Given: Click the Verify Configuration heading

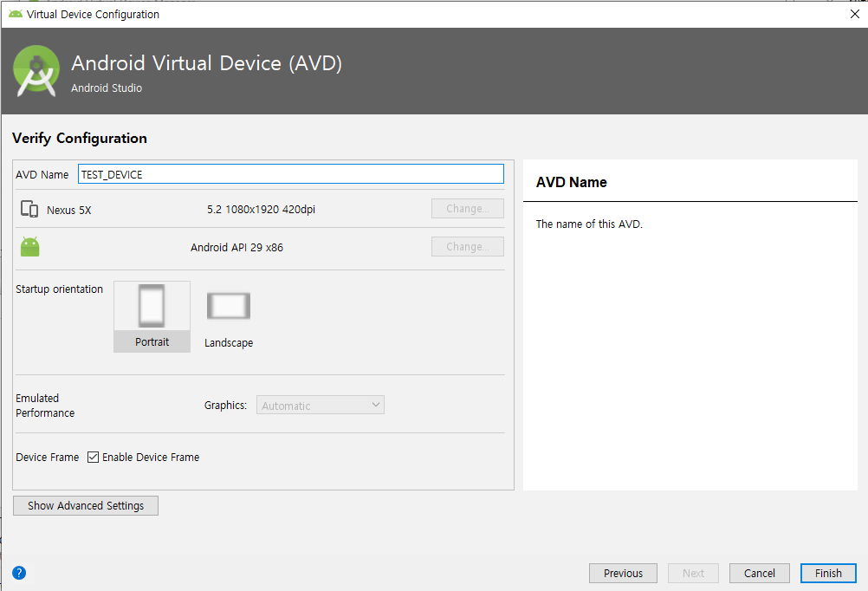Looking at the screenshot, I should (x=80, y=138).
